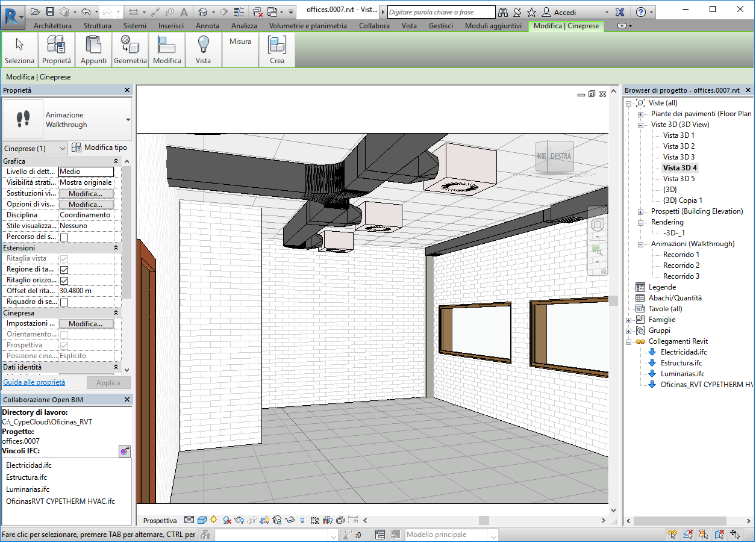This screenshot has width=756, height=543.
Task: Open the Crea ribbon panel
Action: tap(277, 49)
